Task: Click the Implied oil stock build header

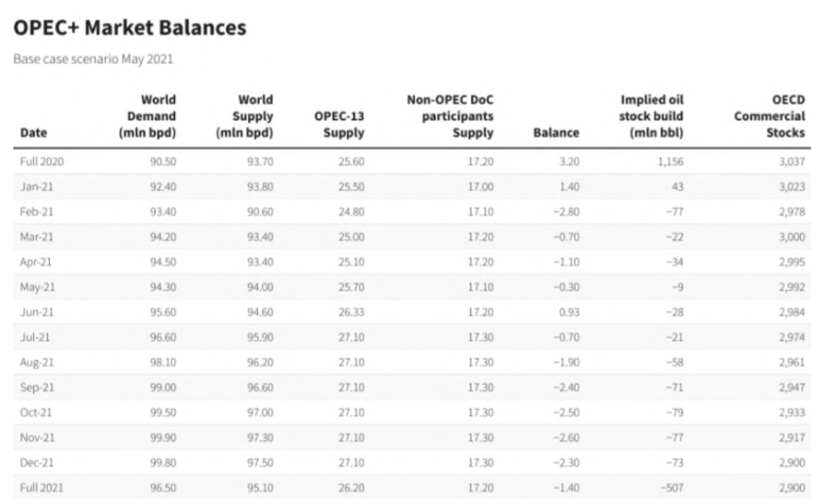Action: tap(653, 116)
